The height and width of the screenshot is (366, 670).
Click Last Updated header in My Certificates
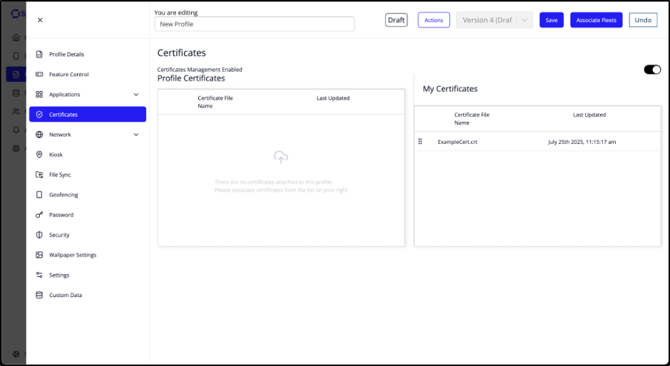click(x=589, y=115)
